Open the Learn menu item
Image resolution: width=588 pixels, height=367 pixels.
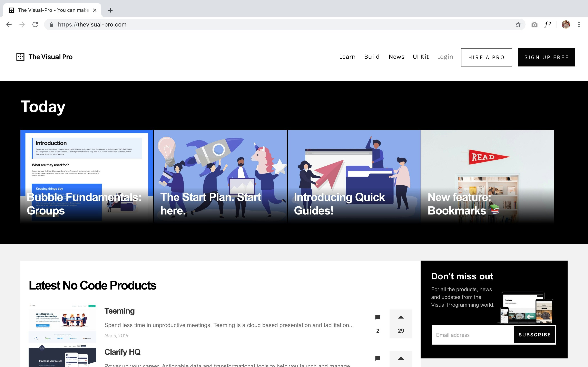point(347,57)
